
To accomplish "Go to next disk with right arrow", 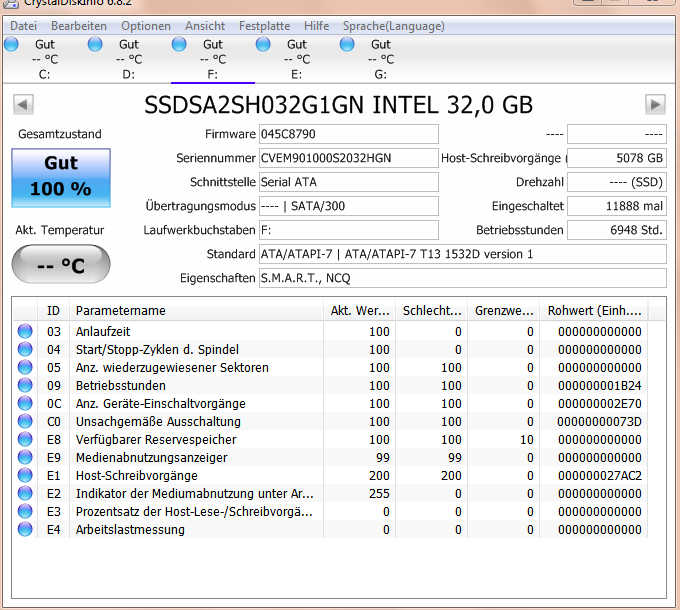I will click(x=655, y=104).
